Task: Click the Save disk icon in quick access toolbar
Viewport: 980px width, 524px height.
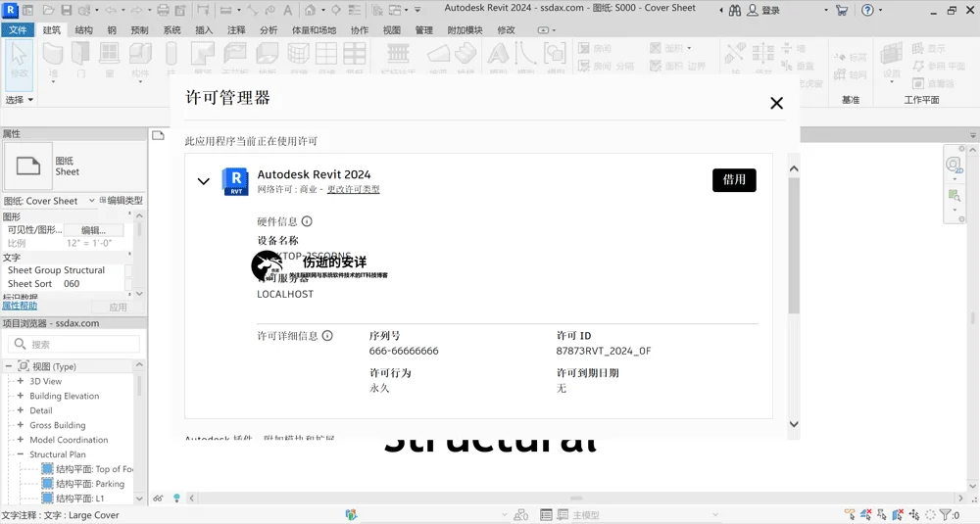Action: (67, 10)
